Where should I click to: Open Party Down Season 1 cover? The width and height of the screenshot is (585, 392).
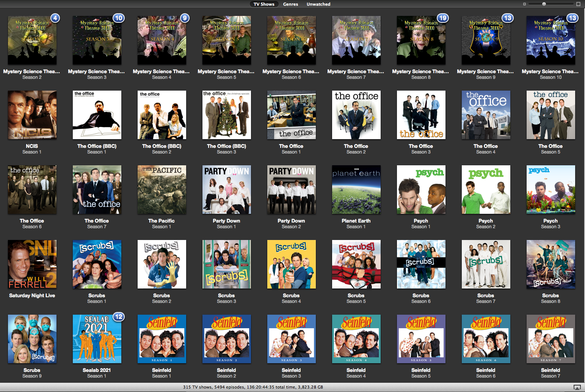tap(227, 190)
